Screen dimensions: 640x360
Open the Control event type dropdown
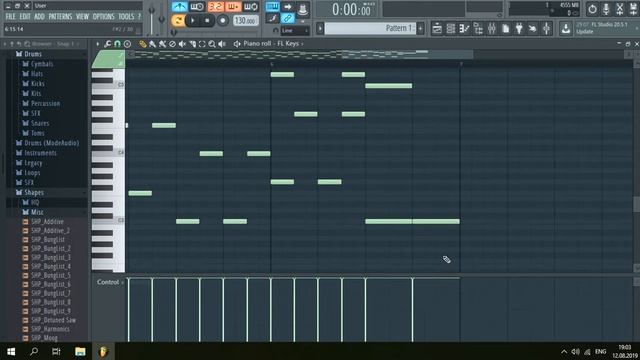(110, 282)
